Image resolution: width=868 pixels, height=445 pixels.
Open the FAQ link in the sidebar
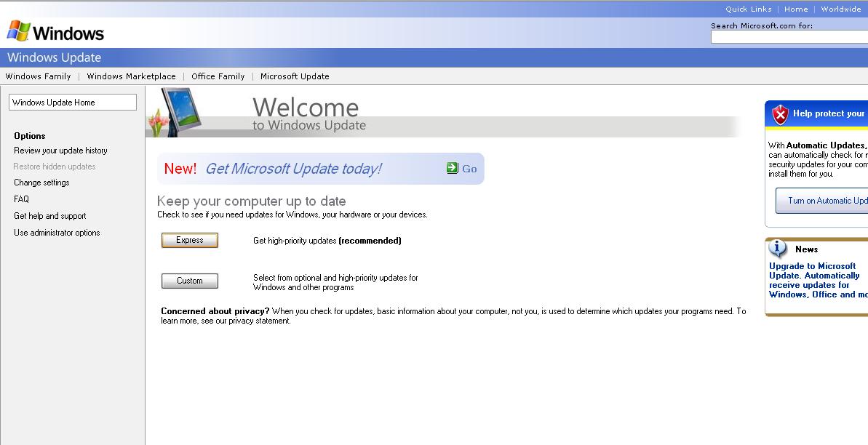21,199
